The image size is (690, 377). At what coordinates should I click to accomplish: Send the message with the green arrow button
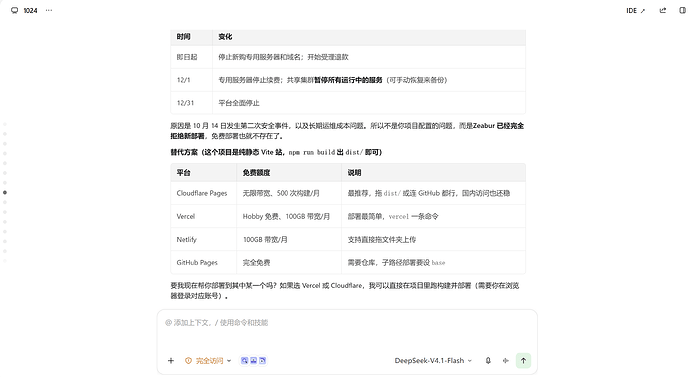tap(523, 361)
